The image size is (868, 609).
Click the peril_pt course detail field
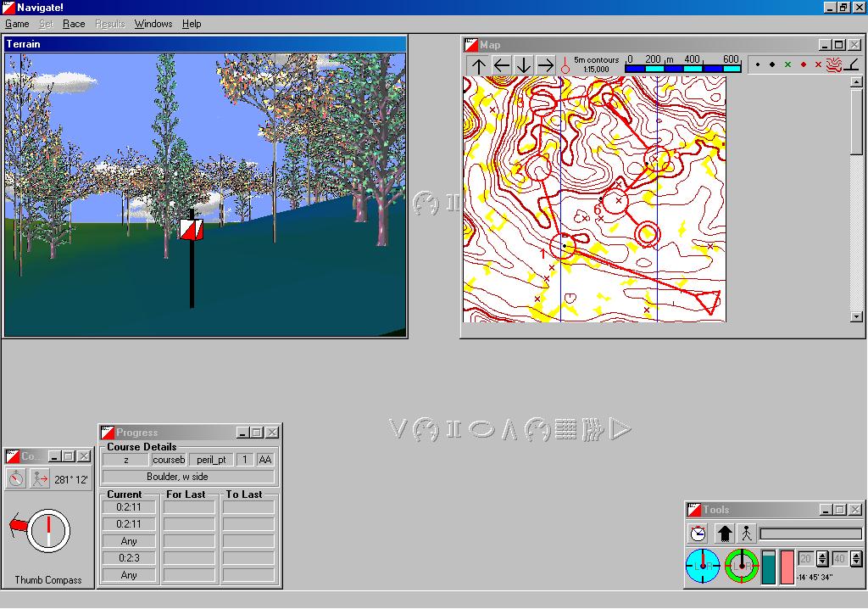point(210,460)
